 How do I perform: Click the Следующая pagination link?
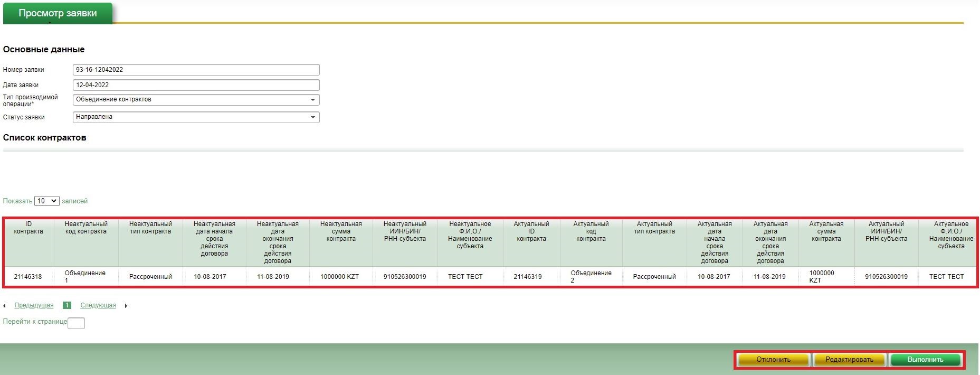click(98, 305)
